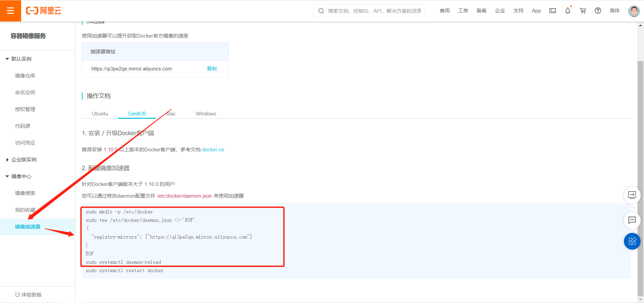Open the 企业 menu
Screen dimensions: 644x303
[x=500, y=11]
